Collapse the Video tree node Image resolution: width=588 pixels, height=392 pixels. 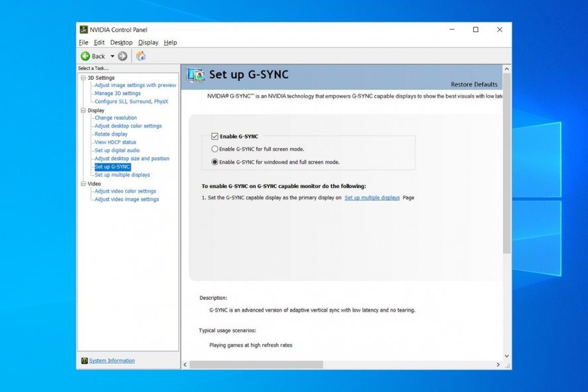(83, 183)
